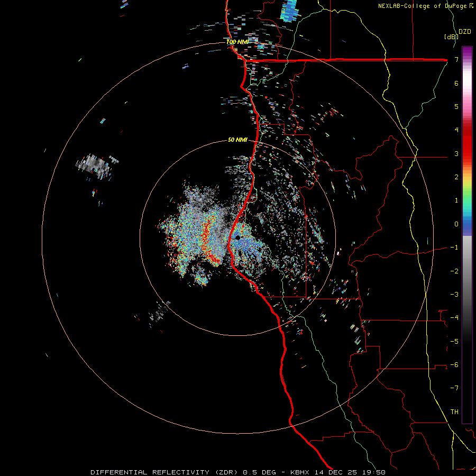Click the 4 value on color scale

point(456,130)
